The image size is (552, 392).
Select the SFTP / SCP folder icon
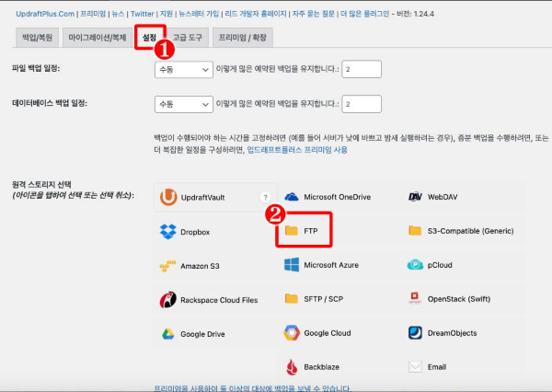(291, 299)
